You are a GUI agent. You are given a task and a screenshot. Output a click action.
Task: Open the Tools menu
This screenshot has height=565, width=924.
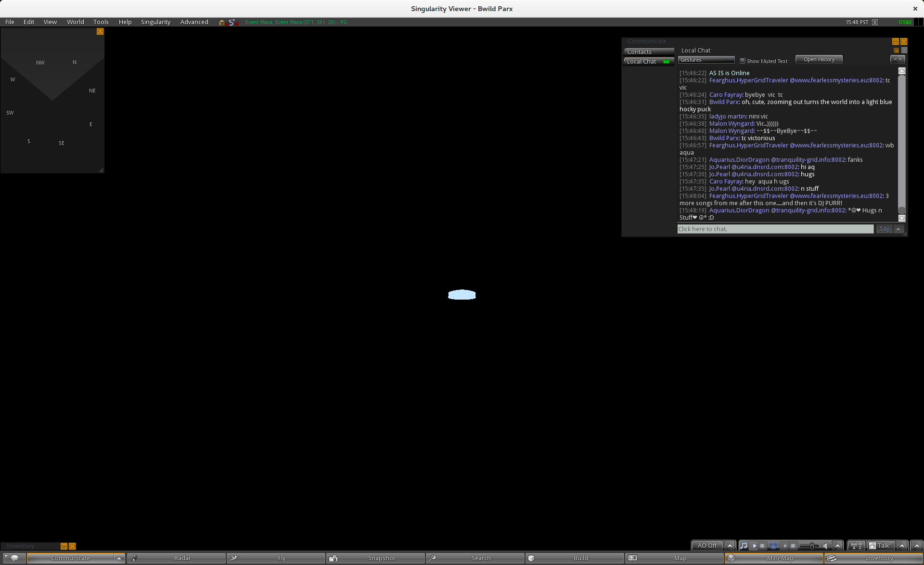coord(101,22)
